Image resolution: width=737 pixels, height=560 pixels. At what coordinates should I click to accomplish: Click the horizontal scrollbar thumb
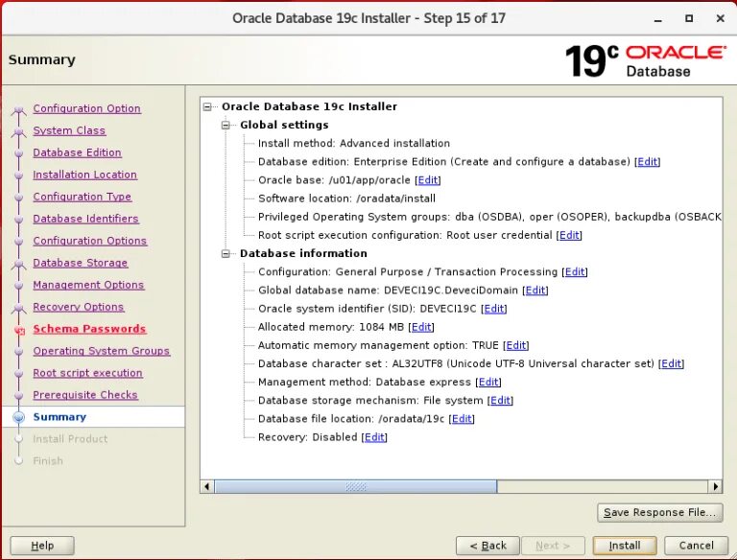(356, 486)
